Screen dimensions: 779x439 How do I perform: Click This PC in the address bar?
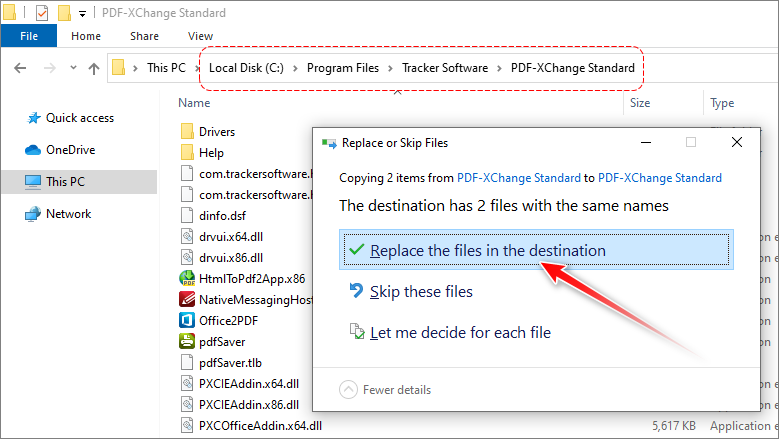tap(166, 68)
